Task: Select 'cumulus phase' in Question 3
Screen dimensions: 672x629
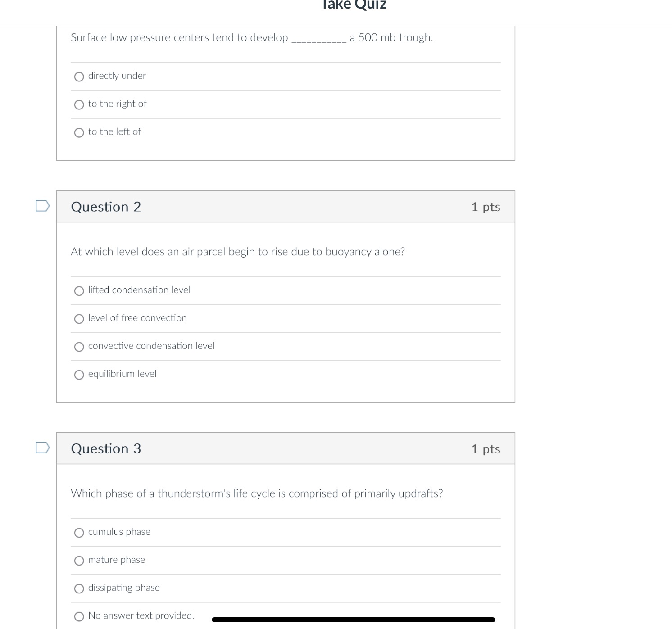Action: 79,533
